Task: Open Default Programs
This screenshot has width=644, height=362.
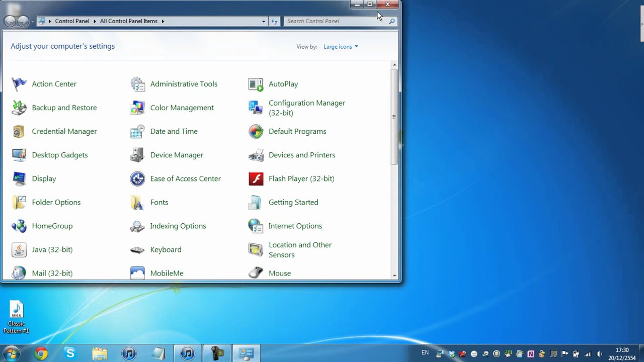Action: 287,131
